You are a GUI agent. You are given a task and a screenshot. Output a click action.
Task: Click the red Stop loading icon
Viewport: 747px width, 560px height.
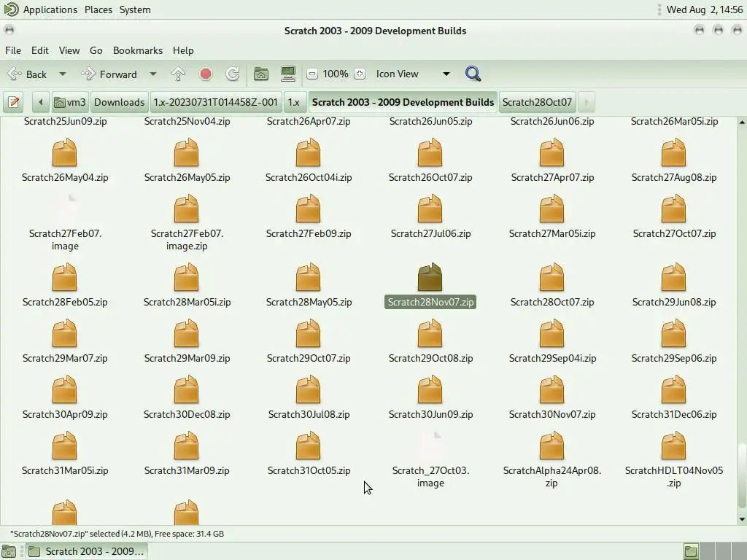click(x=206, y=74)
